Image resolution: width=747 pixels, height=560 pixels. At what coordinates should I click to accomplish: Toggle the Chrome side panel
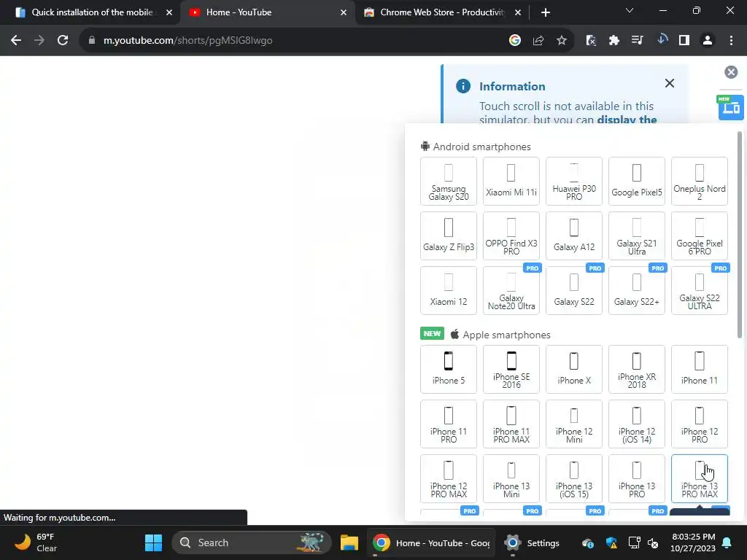pos(684,41)
